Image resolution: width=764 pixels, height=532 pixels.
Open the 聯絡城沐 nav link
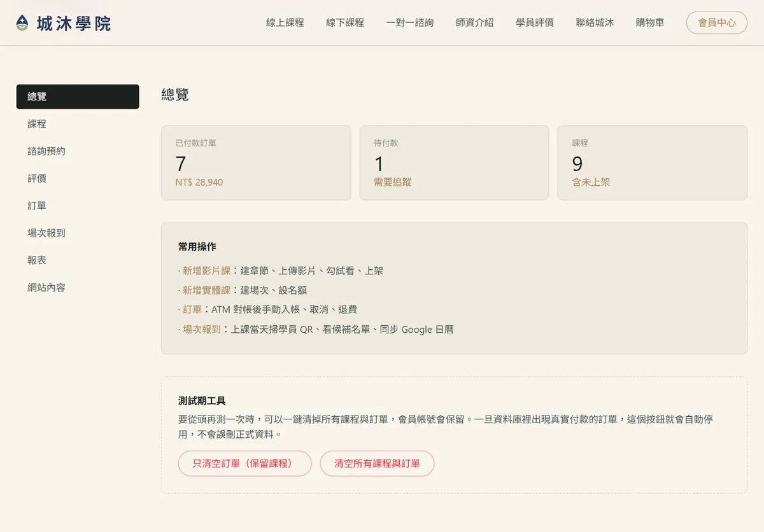point(595,22)
